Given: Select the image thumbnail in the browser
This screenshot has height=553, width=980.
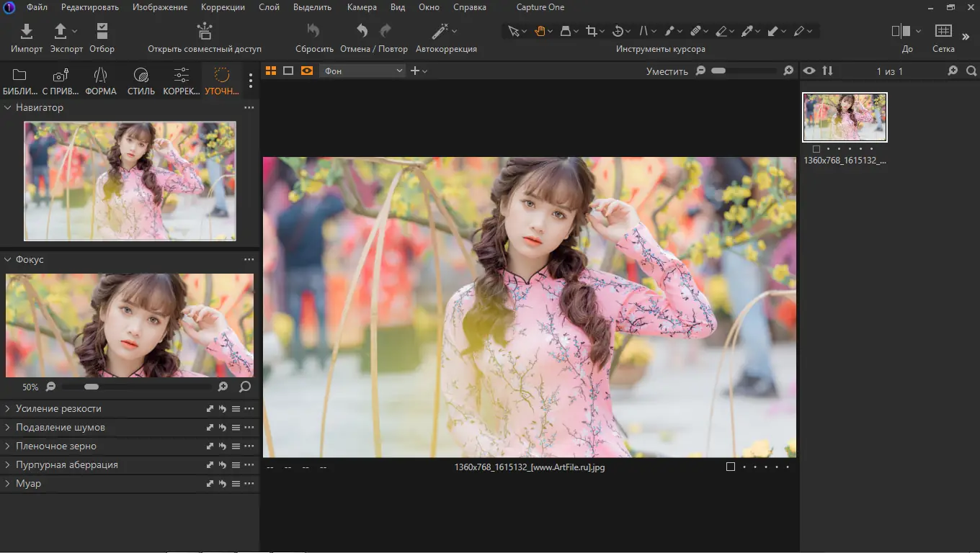Looking at the screenshot, I should [x=845, y=117].
